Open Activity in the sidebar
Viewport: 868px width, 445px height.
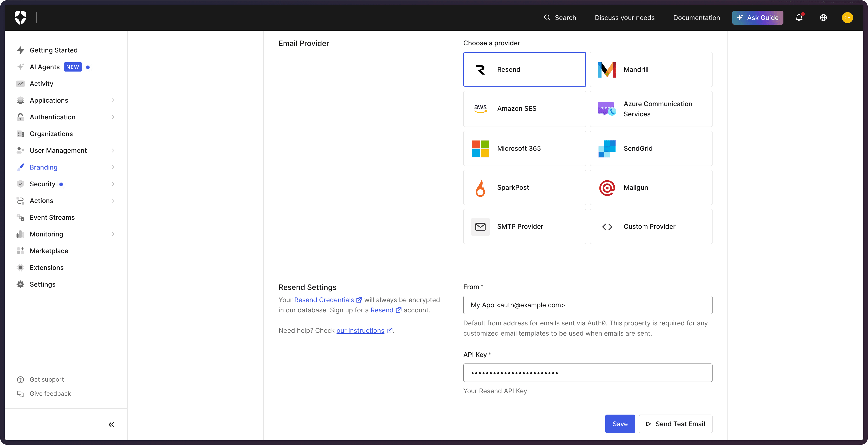pyautogui.click(x=41, y=84)
